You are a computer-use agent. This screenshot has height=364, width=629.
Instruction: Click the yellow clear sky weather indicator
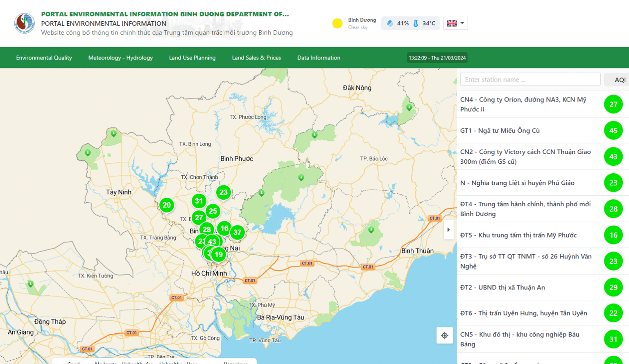click(x=337, y=23)
